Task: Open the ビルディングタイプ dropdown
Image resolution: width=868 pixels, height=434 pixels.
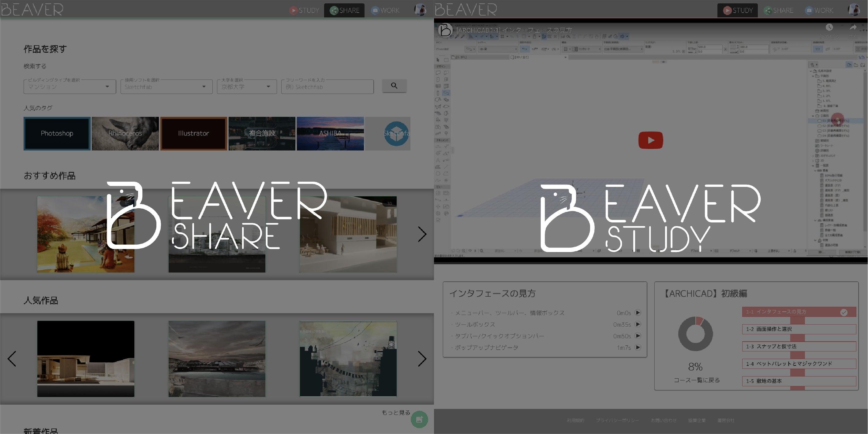Action: click(70, 87)
